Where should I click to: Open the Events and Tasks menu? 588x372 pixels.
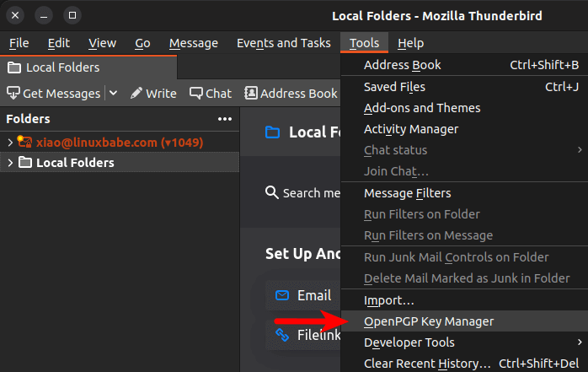click(283, 43)
